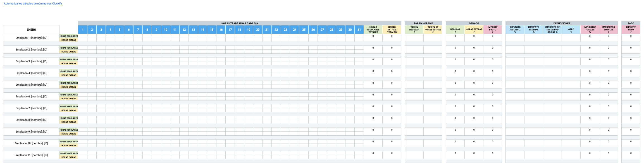This screenshot has height=168, width=644.
Task: Select the TARIFA DE HORAS EXTRAS € header
Action: tap(433, 30)
